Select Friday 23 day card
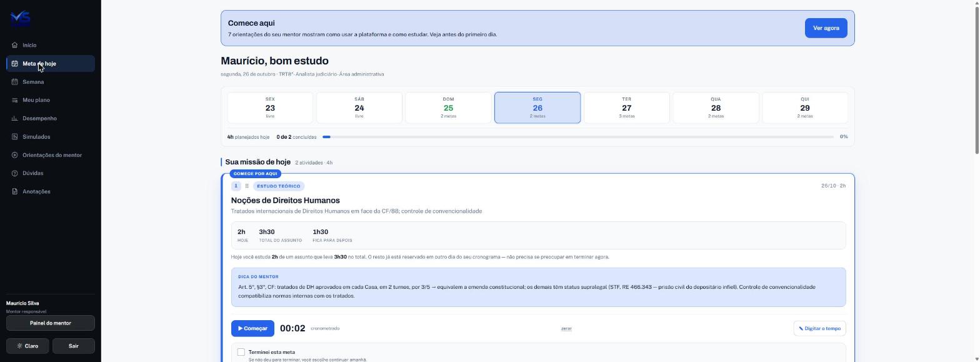Image resolution: width=980 pixels, height=362 pixels. pyautogui.click(x=270, y=108)
